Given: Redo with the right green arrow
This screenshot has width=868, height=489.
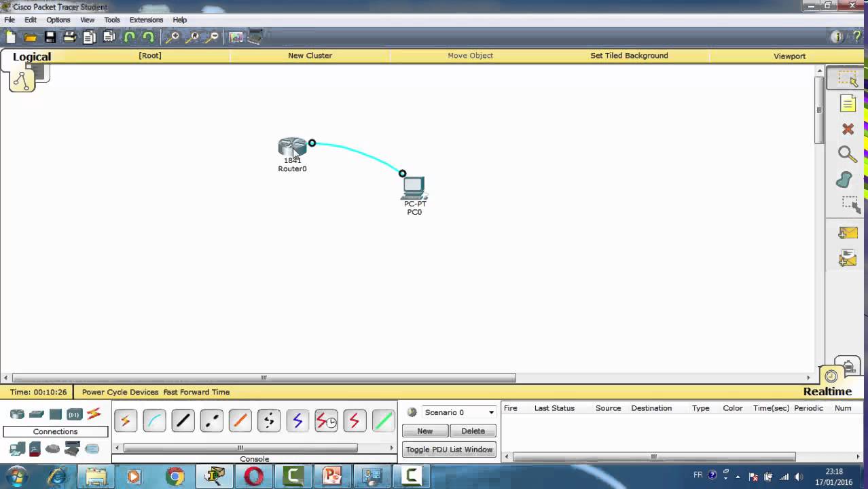Looking at the screenshot, I should pyautogui.click(x=148, y=37).
